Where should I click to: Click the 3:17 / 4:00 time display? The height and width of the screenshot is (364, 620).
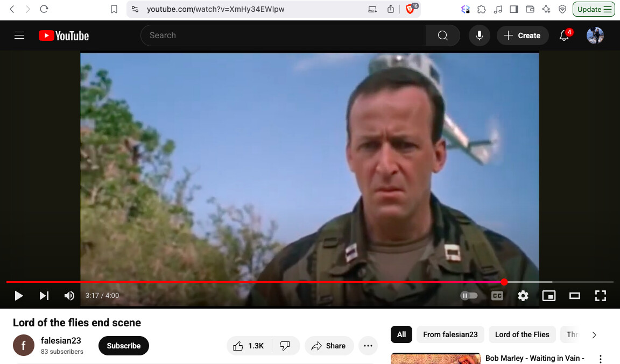(x=102, y=296)
